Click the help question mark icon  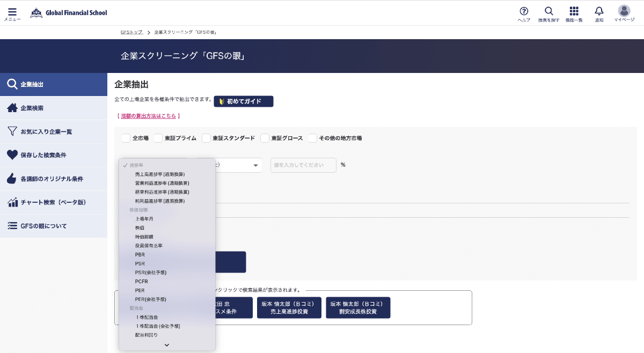[524, 11]
